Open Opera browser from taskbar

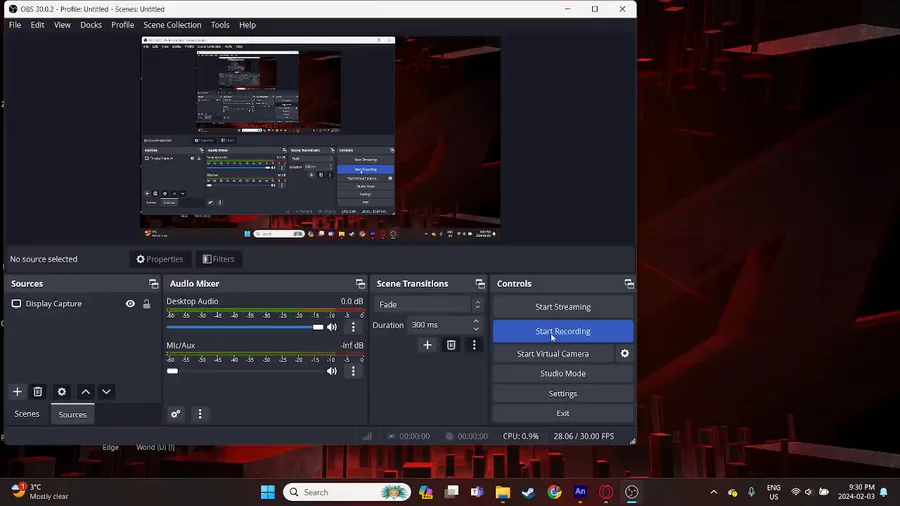[x=606, y=492]
